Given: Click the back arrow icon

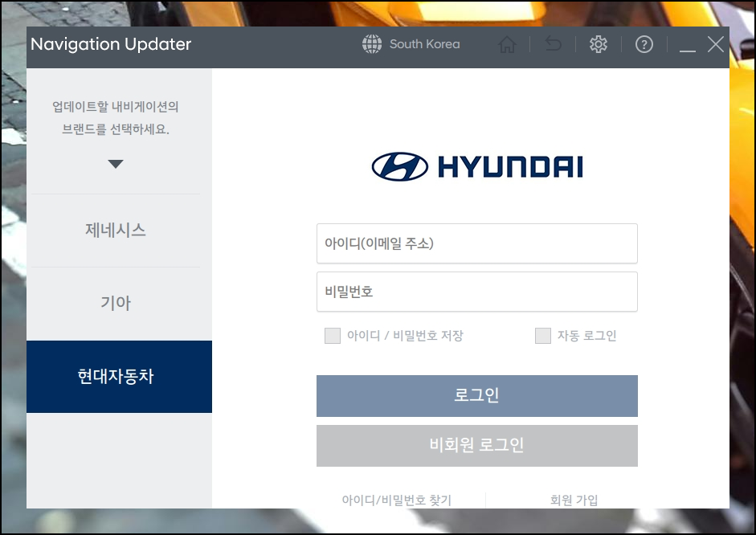Looking at the screenshot, I should click(x=553, y=44).
